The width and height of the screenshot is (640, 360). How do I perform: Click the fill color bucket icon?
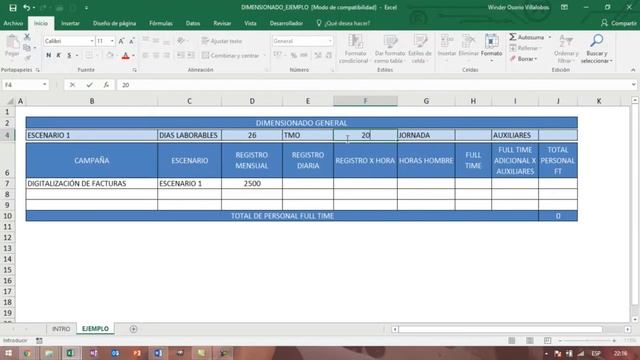point(109,56)
